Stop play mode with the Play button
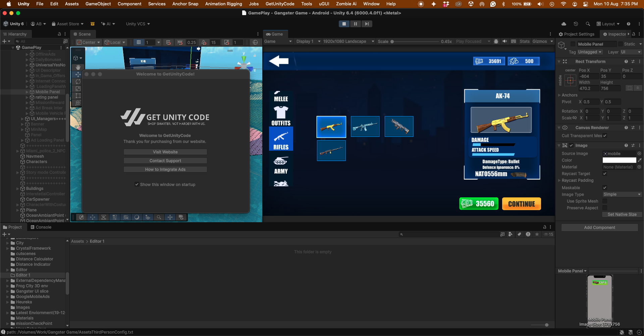 tap(344, 24)
